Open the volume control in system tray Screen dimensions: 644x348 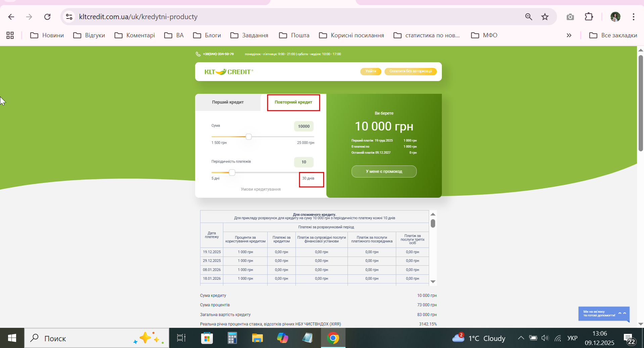pos(545,338)
